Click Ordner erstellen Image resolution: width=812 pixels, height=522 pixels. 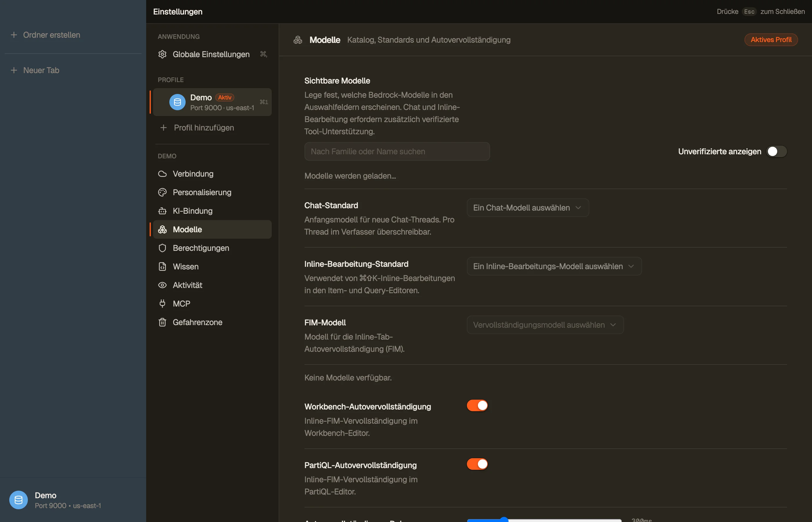pyautogui.click(x=52, y=35)
